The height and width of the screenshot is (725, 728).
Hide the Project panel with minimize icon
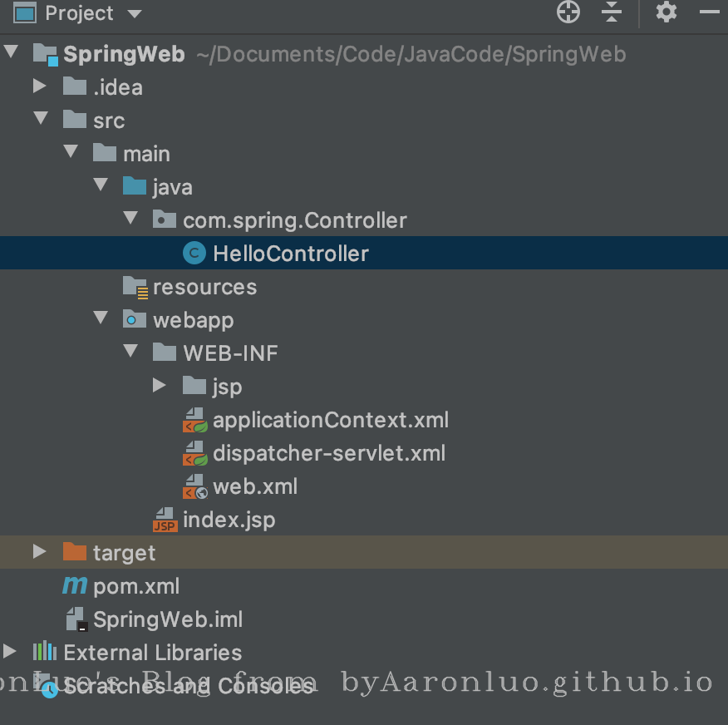click(x=710, y=12)
